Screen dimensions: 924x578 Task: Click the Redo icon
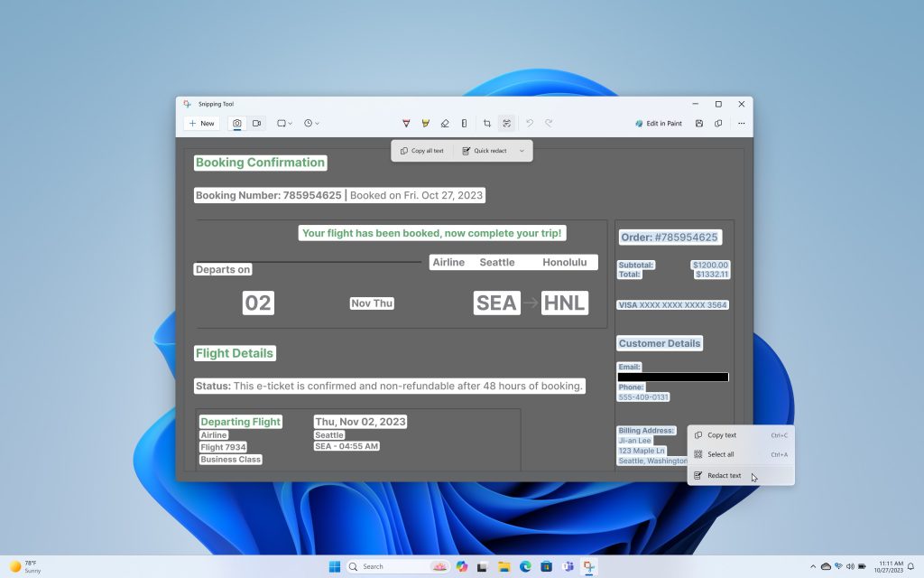549,123
